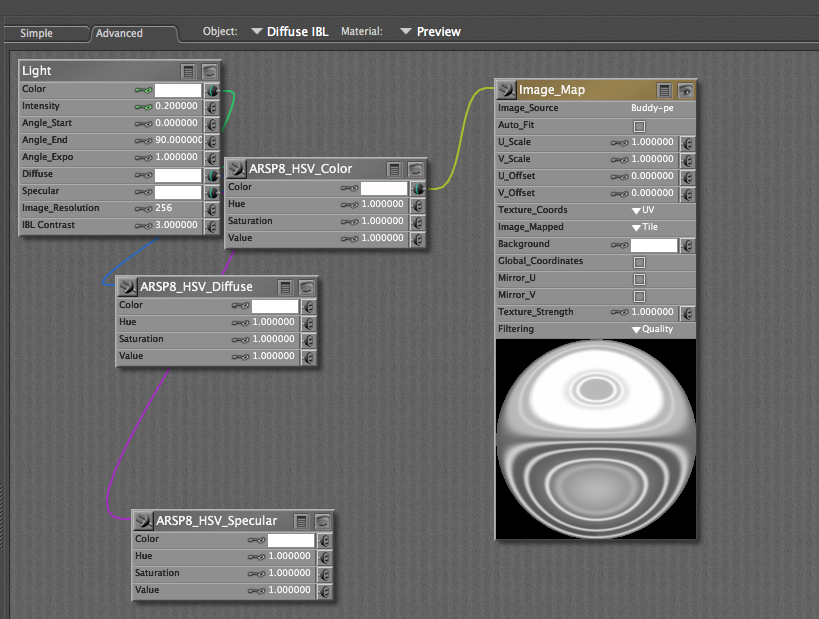819x619 pixels.
Task: Click the ARSP8_HSV_Specular output connector icon
Action: click(x=143, y=521)
